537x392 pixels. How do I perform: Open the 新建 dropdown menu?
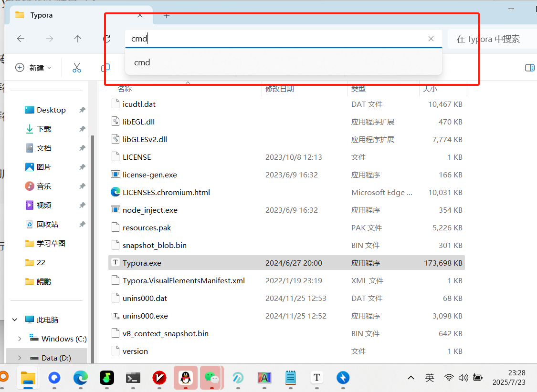click(x=33, y=68)
